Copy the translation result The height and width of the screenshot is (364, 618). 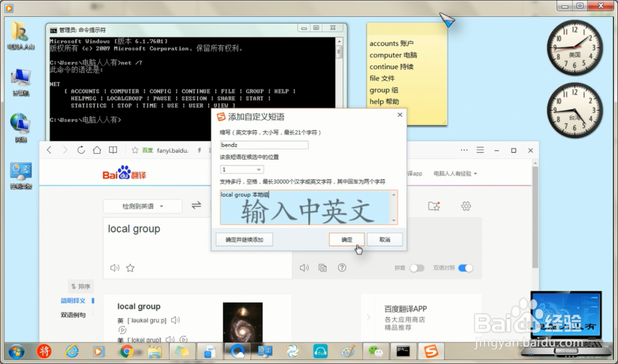[x=323, y=268]
